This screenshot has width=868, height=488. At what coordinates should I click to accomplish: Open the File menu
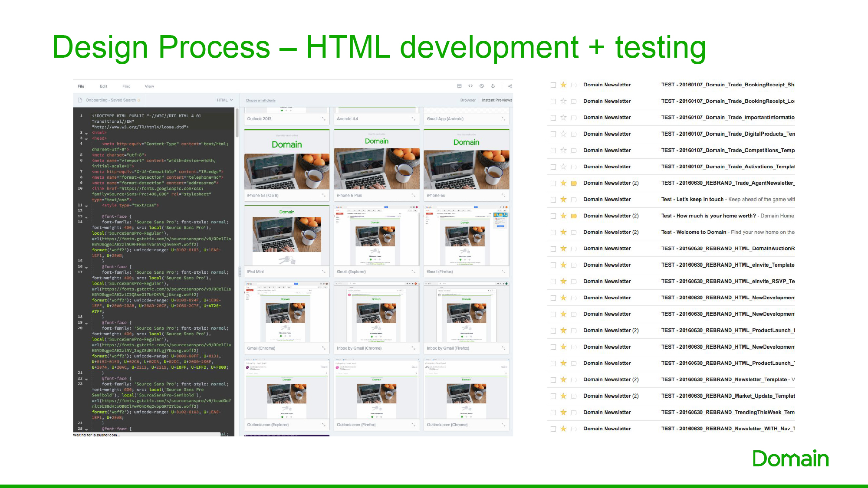tap(81, 86)
